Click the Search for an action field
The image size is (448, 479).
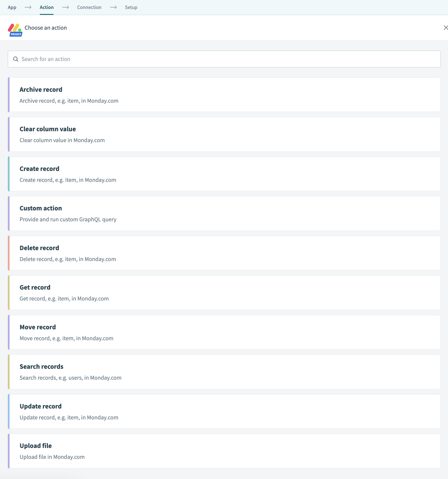coord(224,59)
